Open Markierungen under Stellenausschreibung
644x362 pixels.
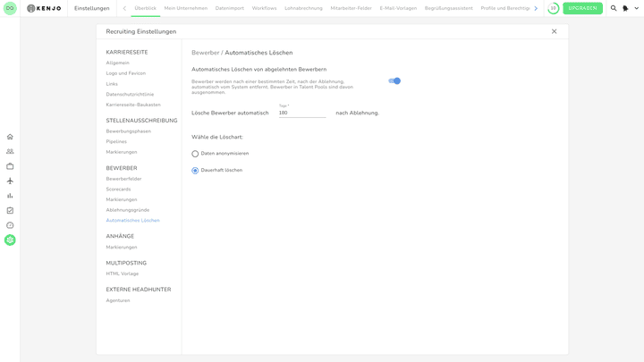122,152
